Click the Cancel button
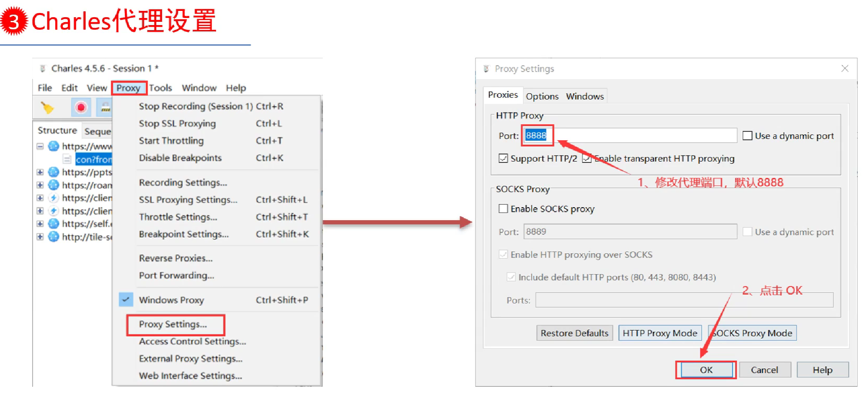 tap(765, 370)
